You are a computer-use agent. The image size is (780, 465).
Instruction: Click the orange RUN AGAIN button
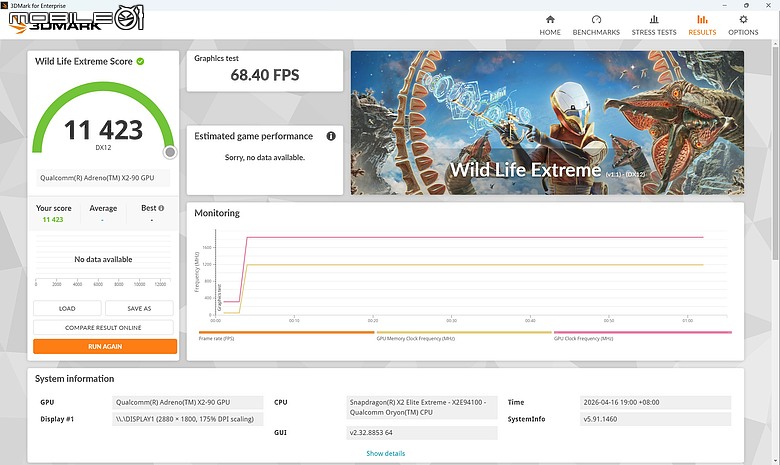click(x=105, y=347)
